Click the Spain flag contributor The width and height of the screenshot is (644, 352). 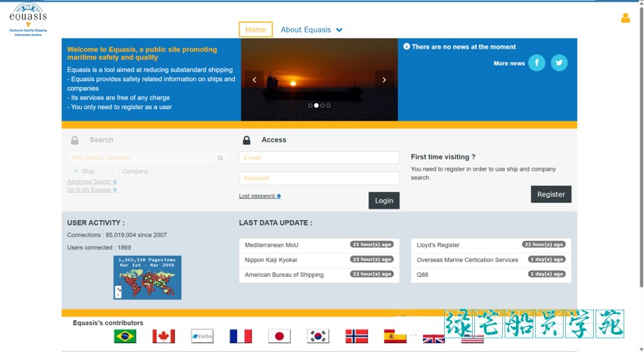point(395,336)
